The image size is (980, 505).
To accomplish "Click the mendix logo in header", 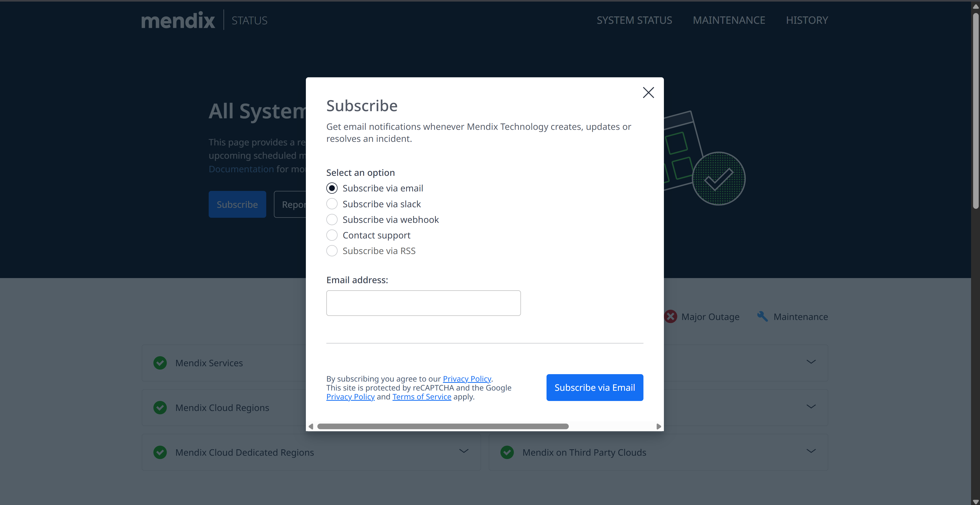I will pyautogui.click(x=178, y=20).
